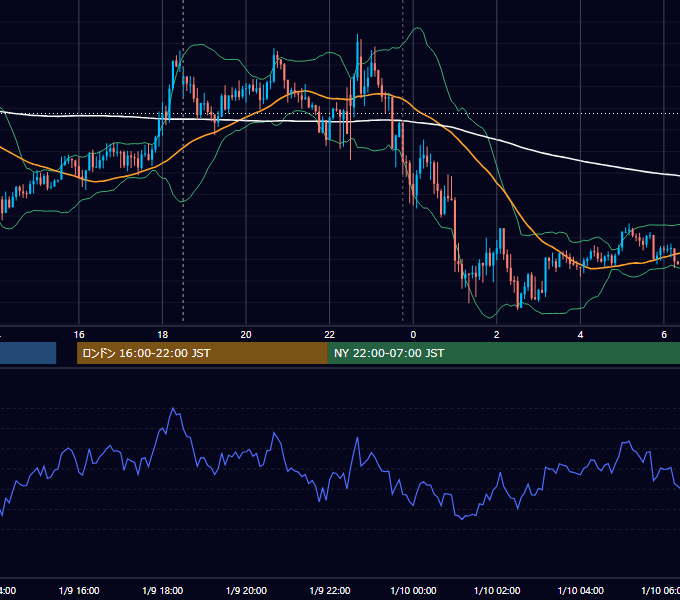680x600 pixels.
Task: Select the NY 22:00-07:00 JST session bar
Action: 503,353
